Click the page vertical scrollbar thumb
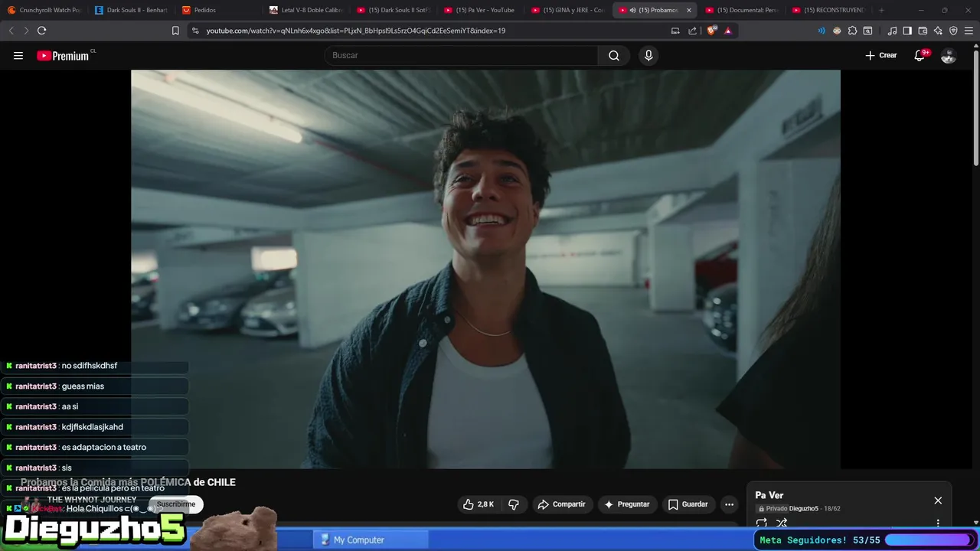980x551 pixels. pos(975,107)
